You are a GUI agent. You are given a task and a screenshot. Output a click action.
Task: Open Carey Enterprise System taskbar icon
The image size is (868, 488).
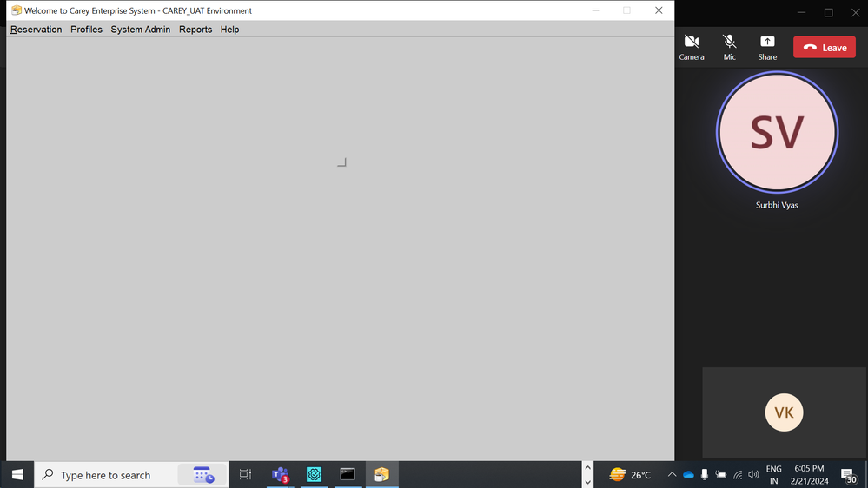[x=381, y=475]
